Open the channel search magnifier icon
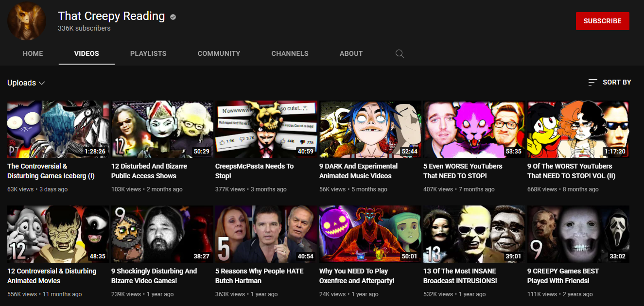 pos(400,53)
